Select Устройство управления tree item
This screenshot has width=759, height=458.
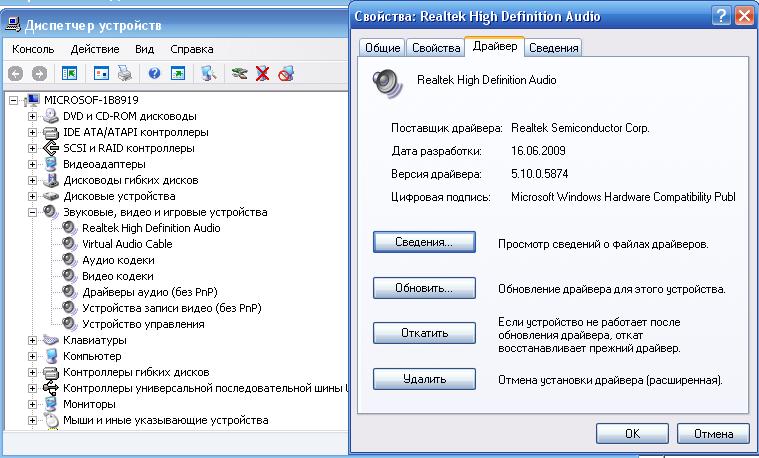pos(143,324)
